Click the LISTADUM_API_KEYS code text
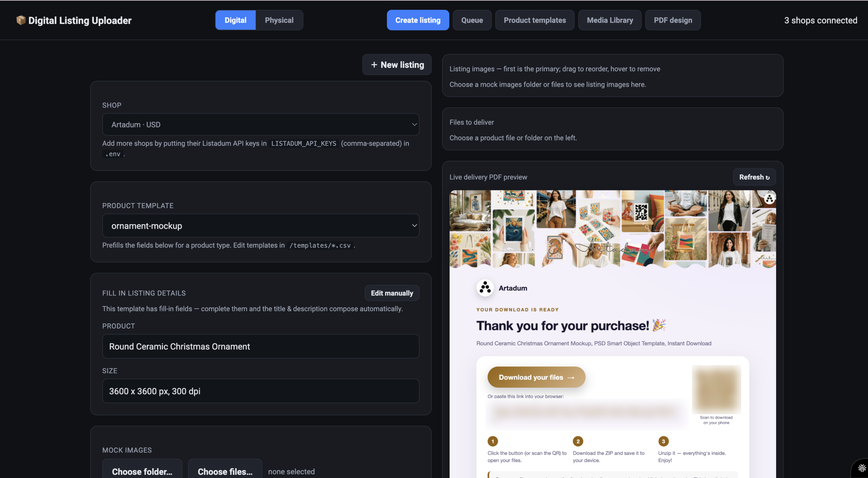 (x=303, y=143)
